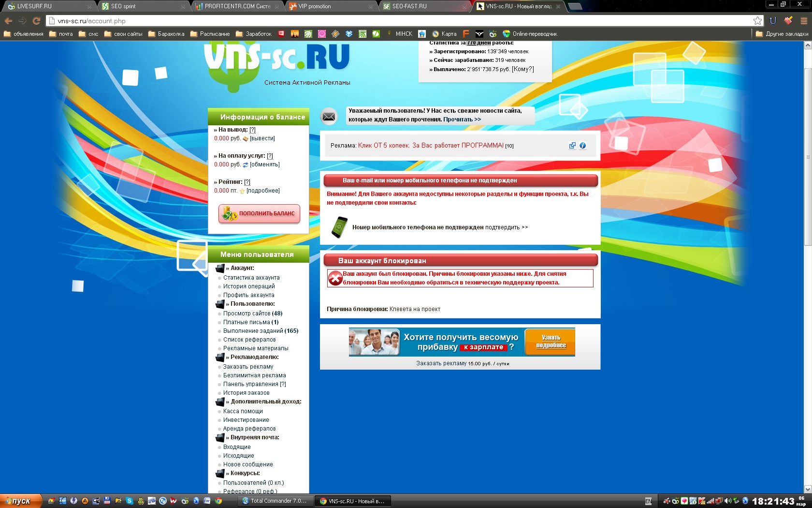Open Chrome menu icon
Screen dimensions: 812x508
[804, 21]
